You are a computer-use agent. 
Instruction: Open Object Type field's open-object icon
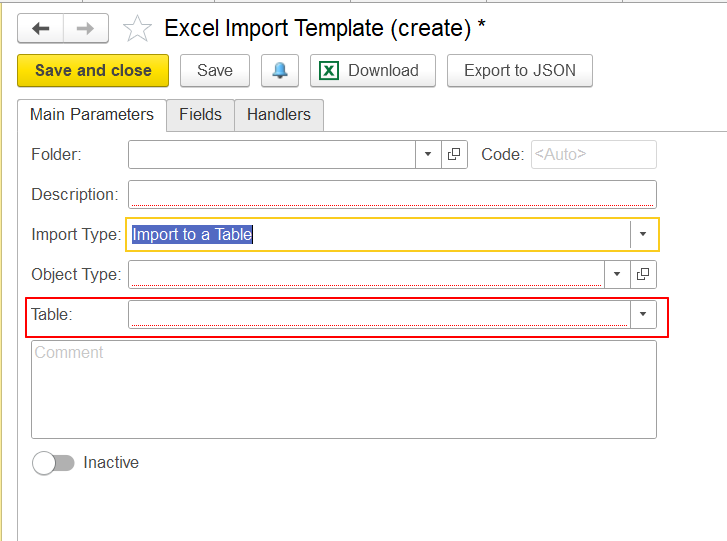point(643,274)
